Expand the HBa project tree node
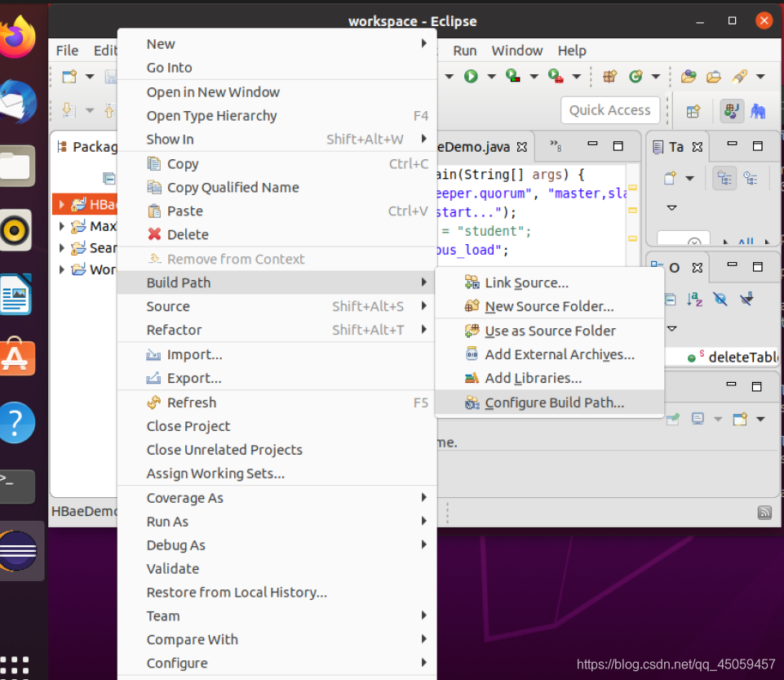Screen dimensions: 784x680 pyautogui.click(x=61, y=205)
